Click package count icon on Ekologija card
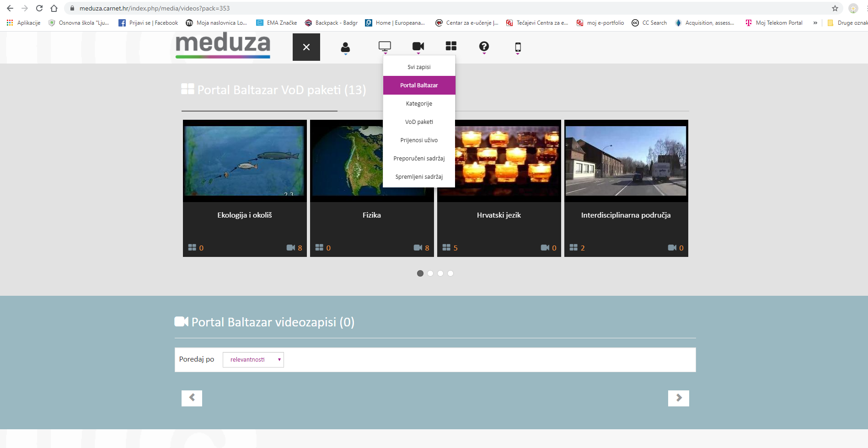 (x=192, y=247)
